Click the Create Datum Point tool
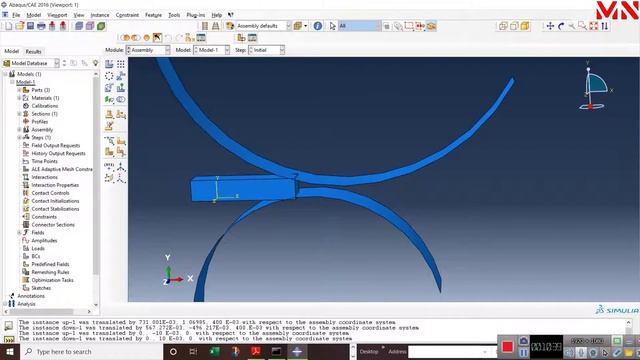The image size is (640, 360). pos(109,166)
